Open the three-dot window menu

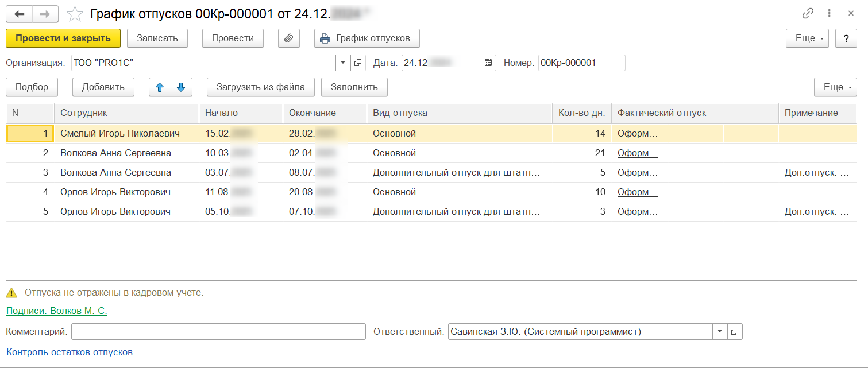[x=830, y=13]
